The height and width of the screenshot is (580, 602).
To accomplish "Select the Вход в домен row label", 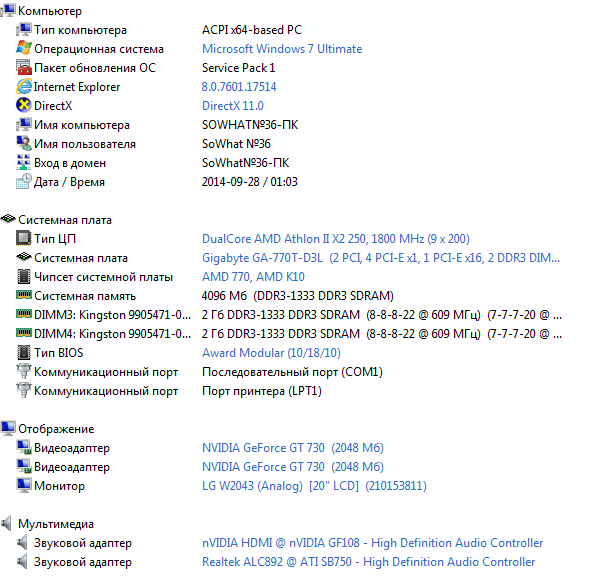I will [70, 163].
